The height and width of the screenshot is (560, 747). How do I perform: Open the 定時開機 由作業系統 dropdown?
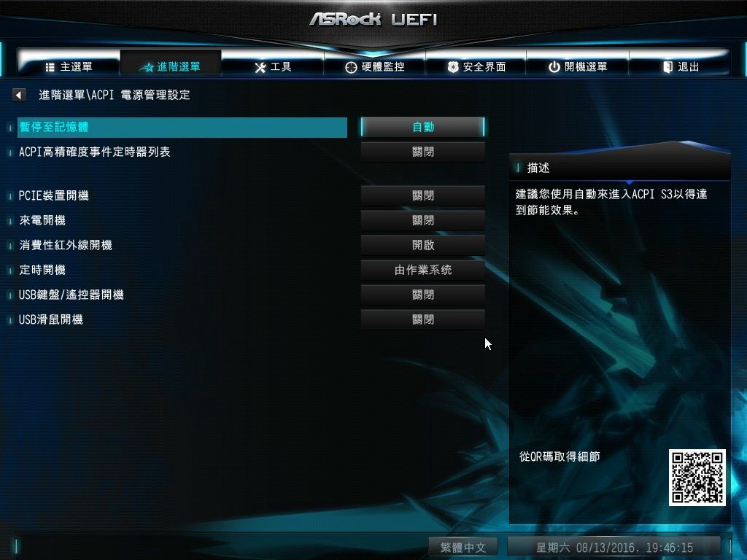point(422,270)
